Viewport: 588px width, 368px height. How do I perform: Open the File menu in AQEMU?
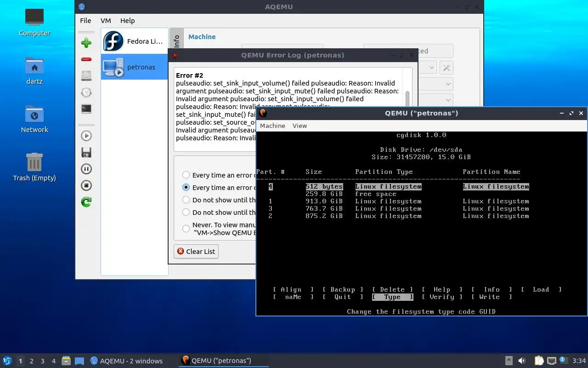click(x=85, y=21)
